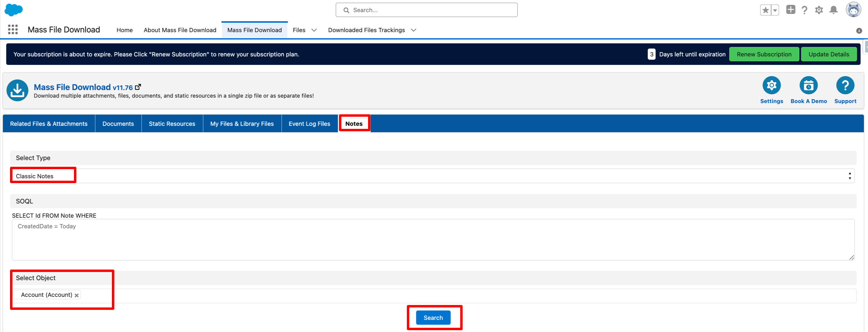
Task: Open the notifications bell
Action: click(834, 10)
